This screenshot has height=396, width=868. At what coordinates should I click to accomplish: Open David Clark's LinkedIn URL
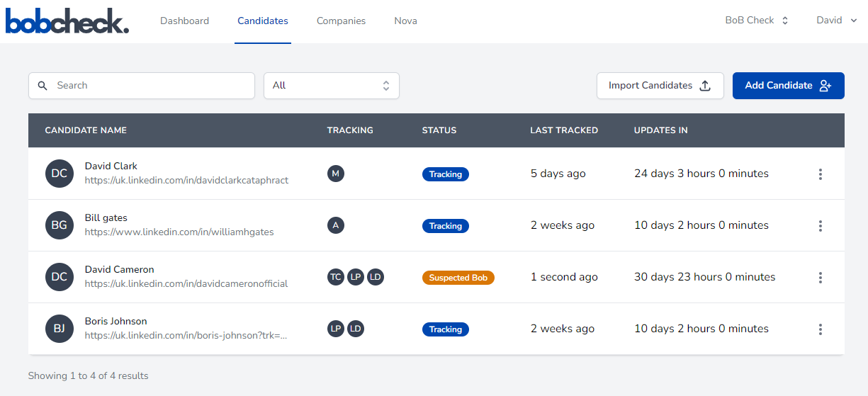click(x=186, y=181)
